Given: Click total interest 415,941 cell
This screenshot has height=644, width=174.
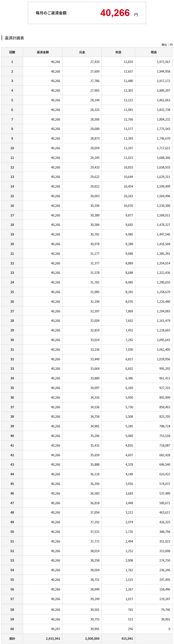Looking at the screenshot, I should click(127, 638).
